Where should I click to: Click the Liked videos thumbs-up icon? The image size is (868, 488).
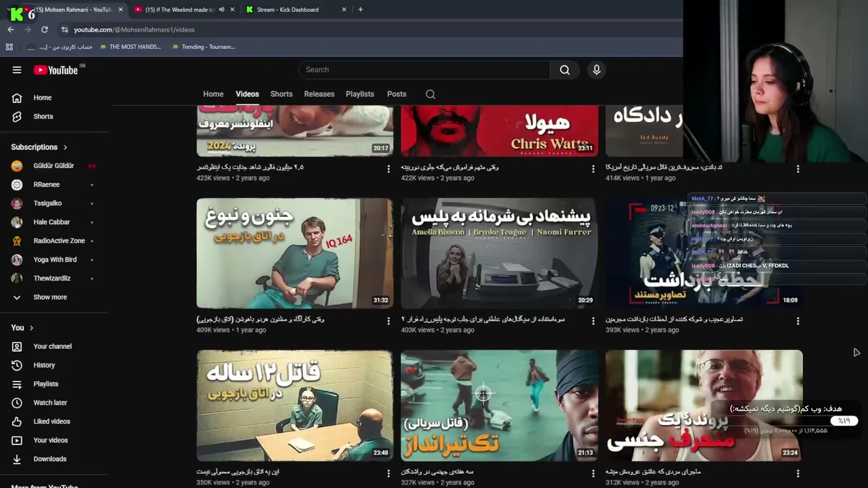(17, 422)
